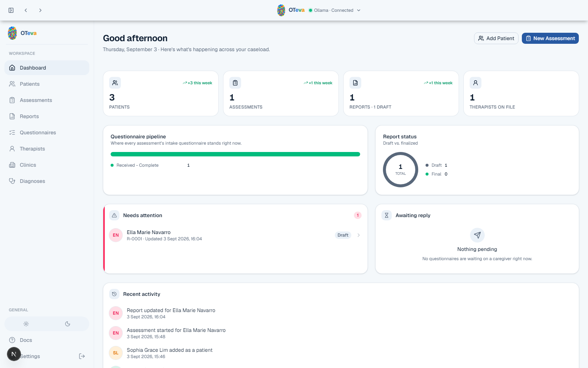Click the green questionnaire pipeline progress bar

[x=235, y=154]
